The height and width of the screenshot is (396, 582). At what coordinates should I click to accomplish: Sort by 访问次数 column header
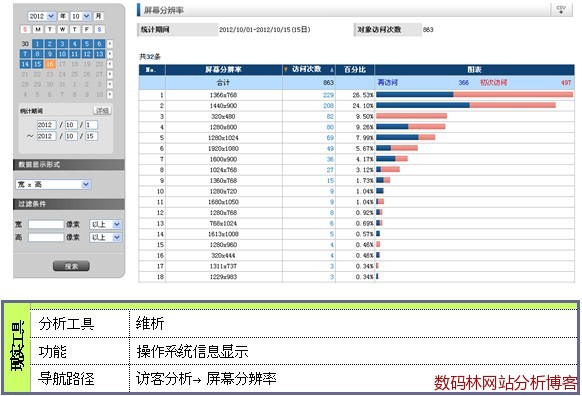pyautogui.click(x=306, y=69)
